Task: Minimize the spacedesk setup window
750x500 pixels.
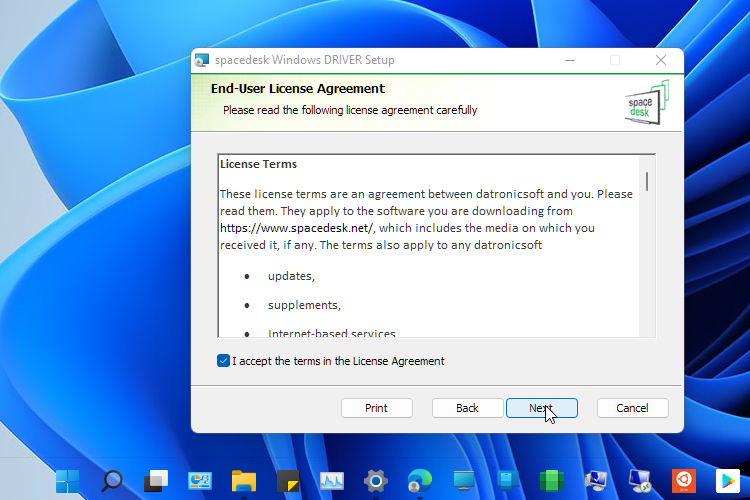Action: click(570, 60)
